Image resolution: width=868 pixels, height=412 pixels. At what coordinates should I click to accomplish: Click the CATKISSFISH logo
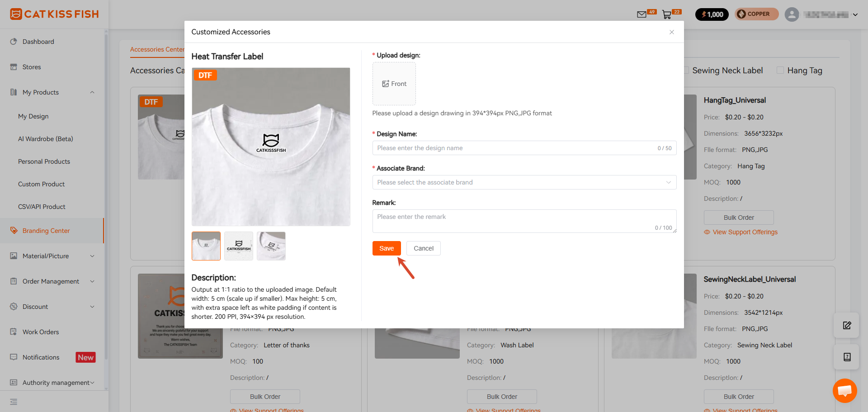point(54,14)
